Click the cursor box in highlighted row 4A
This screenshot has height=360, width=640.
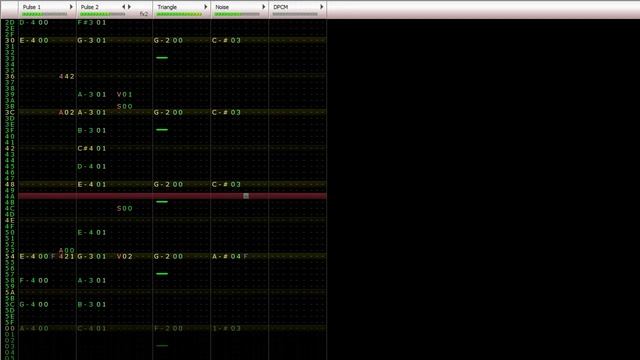[x=246, y=196]
